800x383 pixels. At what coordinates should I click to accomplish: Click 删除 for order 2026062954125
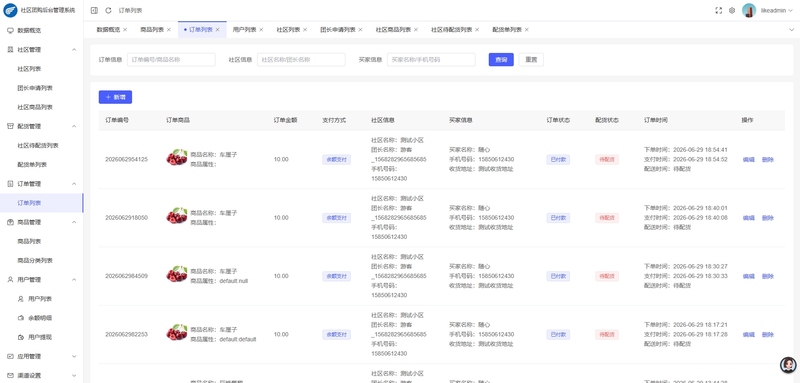[768, 160]
